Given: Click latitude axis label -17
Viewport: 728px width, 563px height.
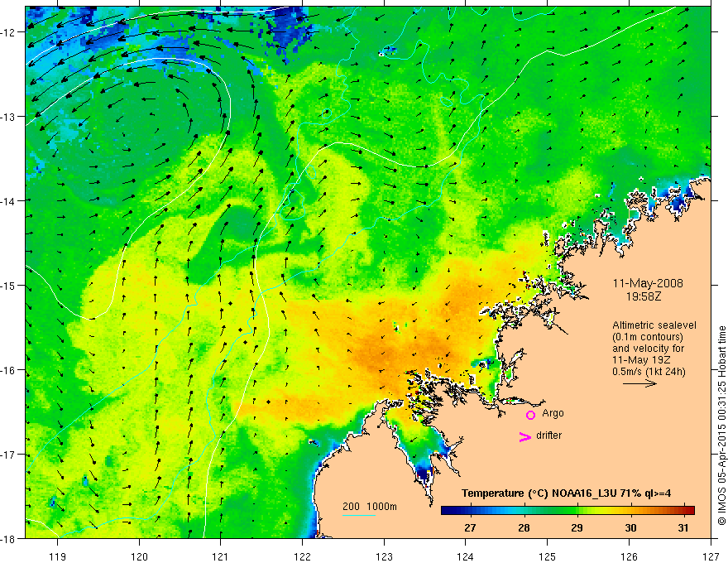Looking at the screenshot, I should (9, 455).
